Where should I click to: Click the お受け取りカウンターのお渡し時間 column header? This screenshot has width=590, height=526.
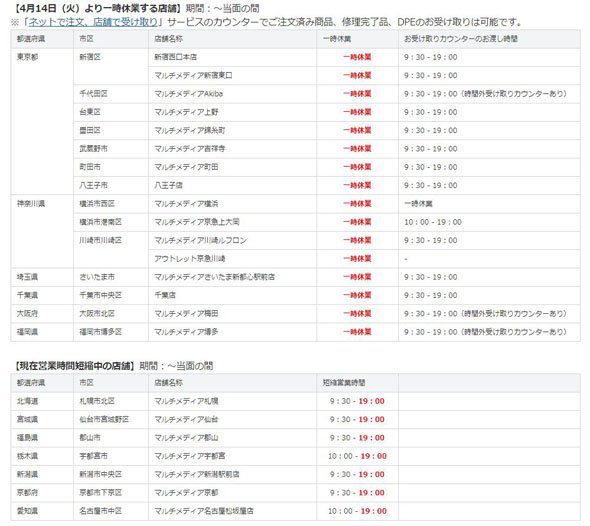point(461,39)
